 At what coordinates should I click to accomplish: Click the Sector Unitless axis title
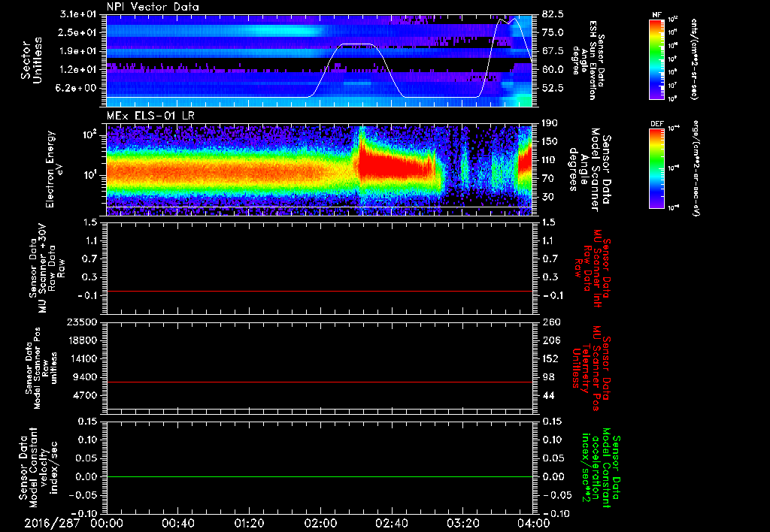[32, 60]
